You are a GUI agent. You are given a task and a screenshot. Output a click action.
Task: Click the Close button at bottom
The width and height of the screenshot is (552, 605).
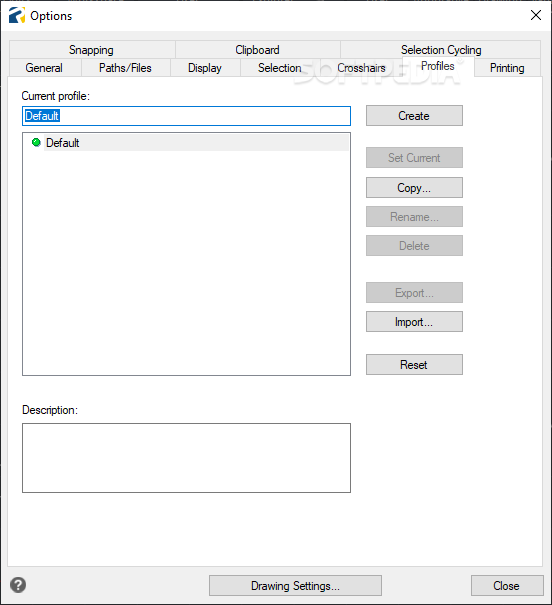pyautogui.click(x=507, y=586)
